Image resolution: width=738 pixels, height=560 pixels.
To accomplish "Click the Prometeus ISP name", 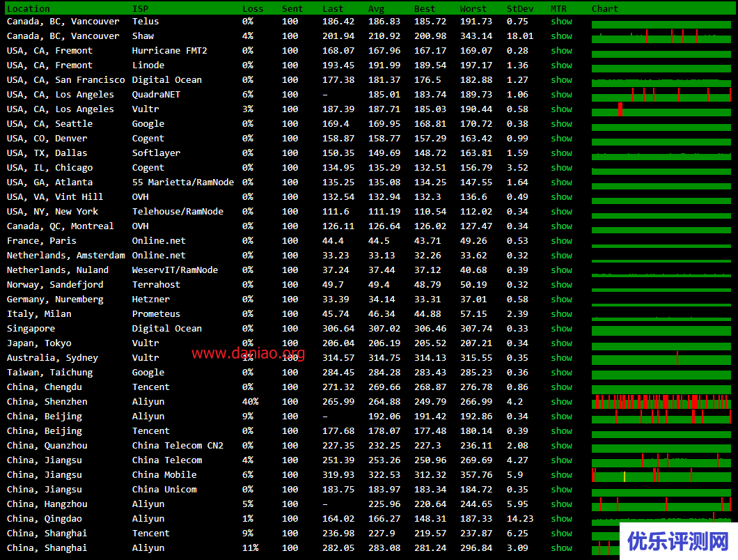I will [156, 313].
